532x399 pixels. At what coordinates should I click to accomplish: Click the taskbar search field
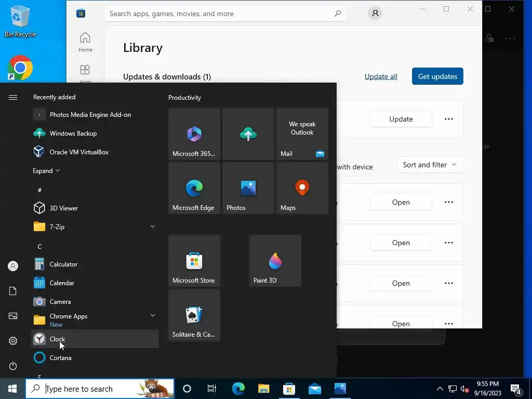coord(100,389)
